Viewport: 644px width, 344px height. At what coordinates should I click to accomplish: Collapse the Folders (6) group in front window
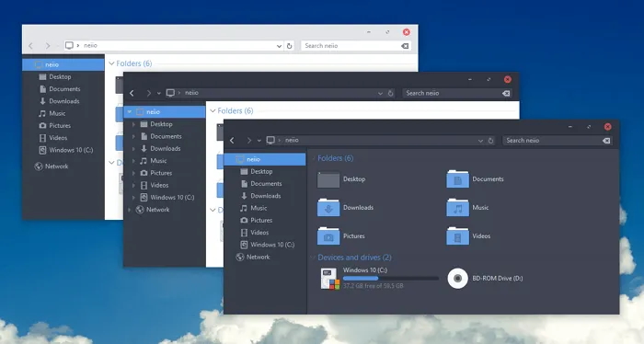(x=314, y=158)
